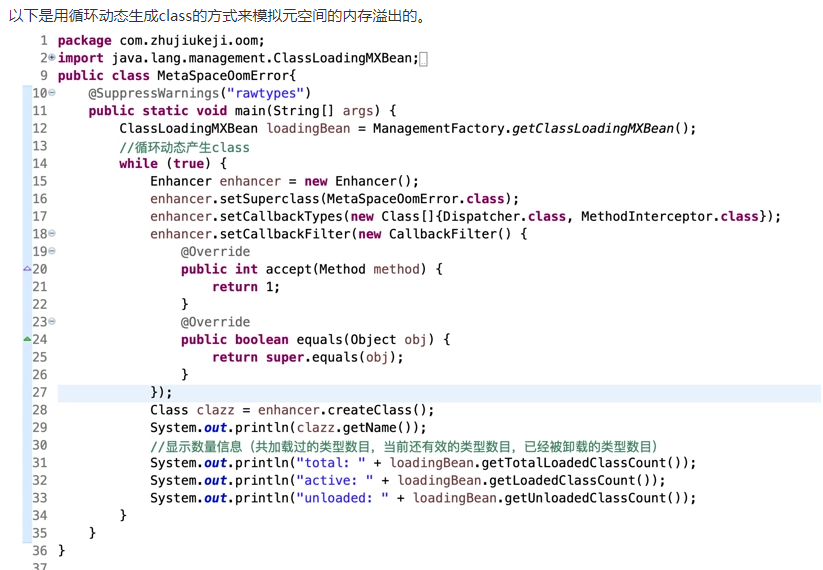The image size is (823, 570).
Task: Collapse the @Override fold at line 19
Action: click(x=52, y=251)
